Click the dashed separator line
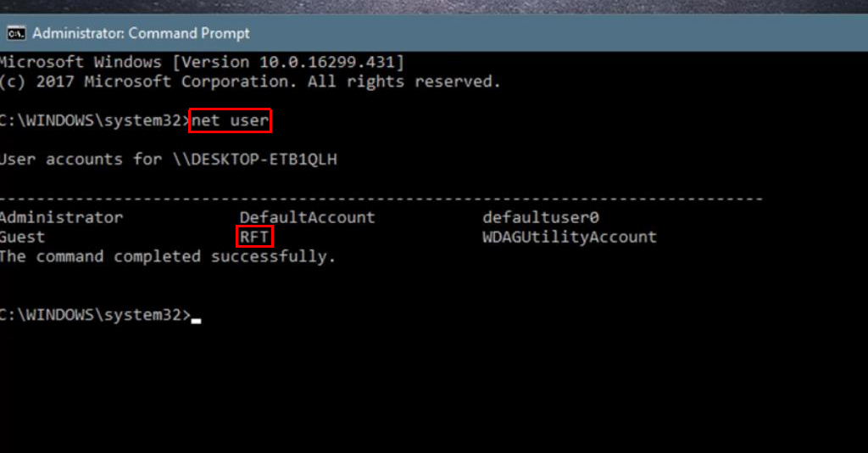The height and width of the screenshot is (453, 868). click(x=381, y=199)
